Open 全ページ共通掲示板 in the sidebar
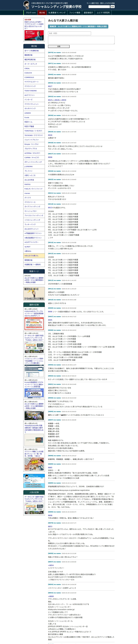Screen dimensions: 138x644 click(34, 51)
